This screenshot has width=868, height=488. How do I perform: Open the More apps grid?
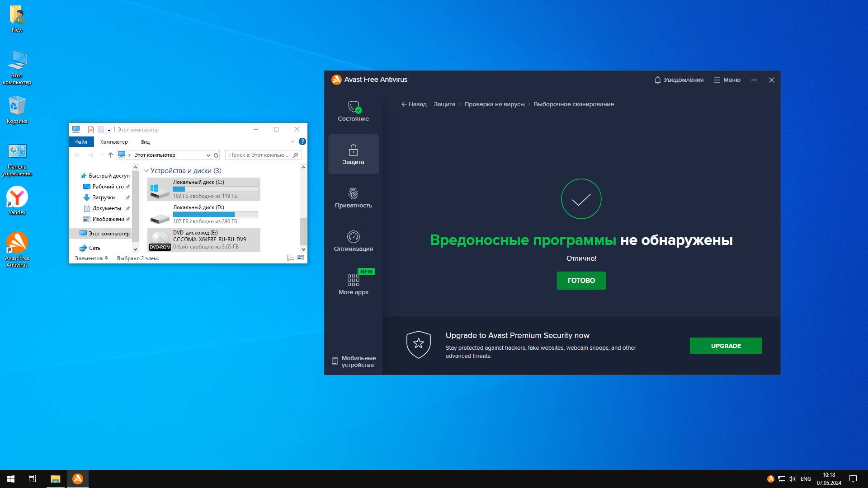click(353, 285)
